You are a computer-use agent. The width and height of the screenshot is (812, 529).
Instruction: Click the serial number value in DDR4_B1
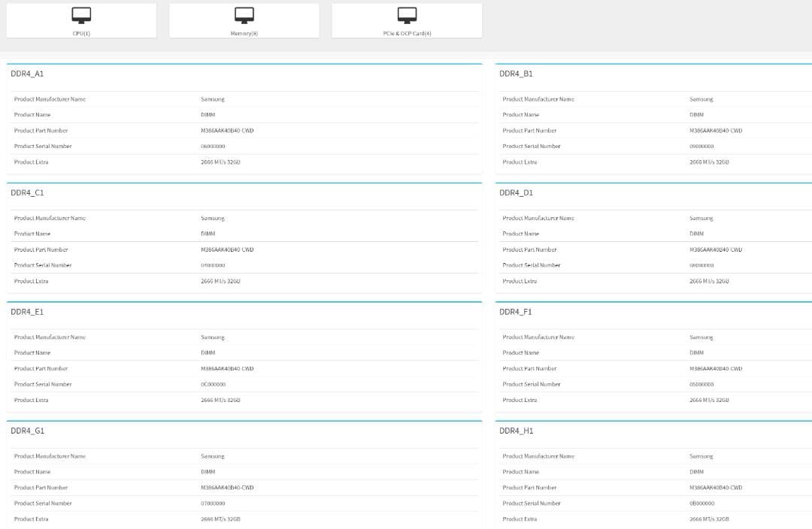tap(701, 147)
